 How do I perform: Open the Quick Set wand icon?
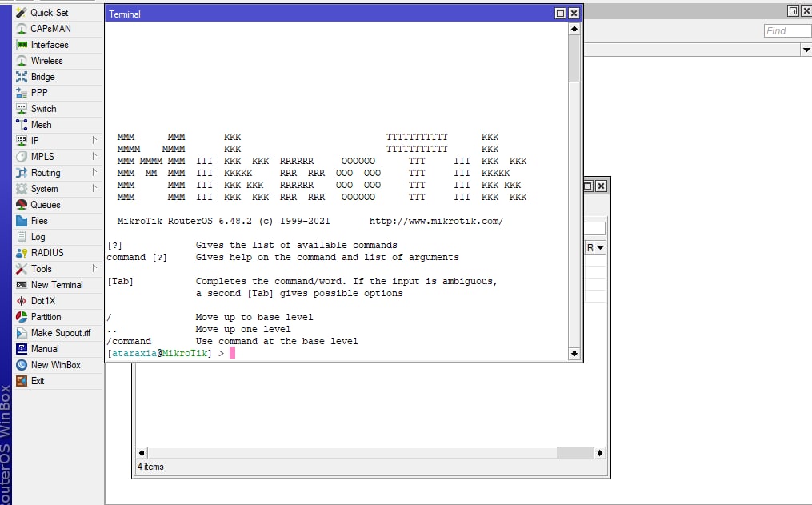click(x=22, y=13)
